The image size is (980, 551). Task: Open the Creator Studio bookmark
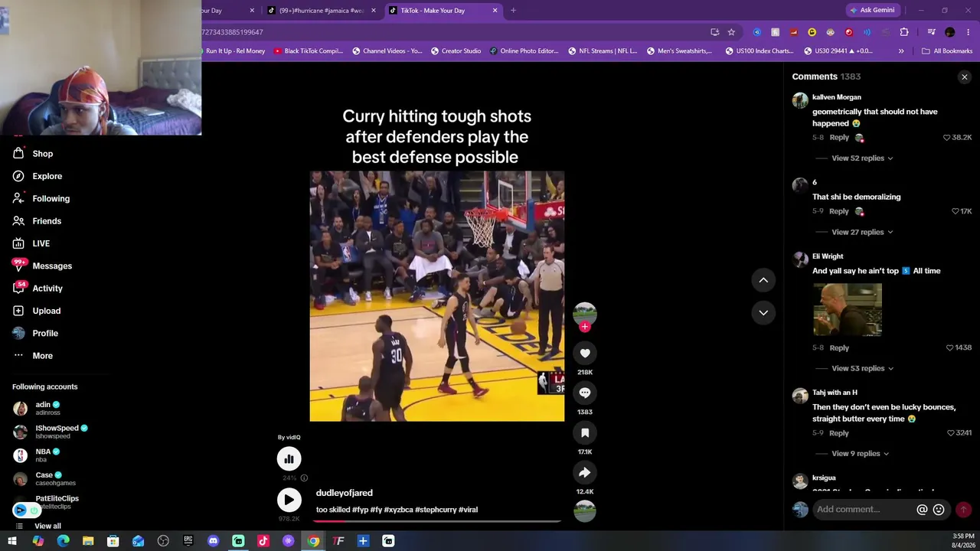coord(456,51)
